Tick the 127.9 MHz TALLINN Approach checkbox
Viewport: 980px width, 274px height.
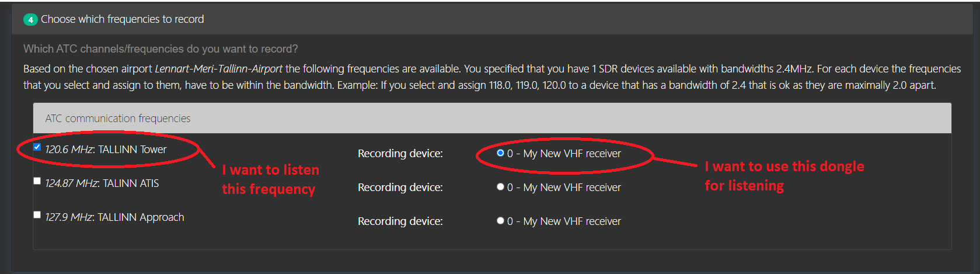click(37, 215)
